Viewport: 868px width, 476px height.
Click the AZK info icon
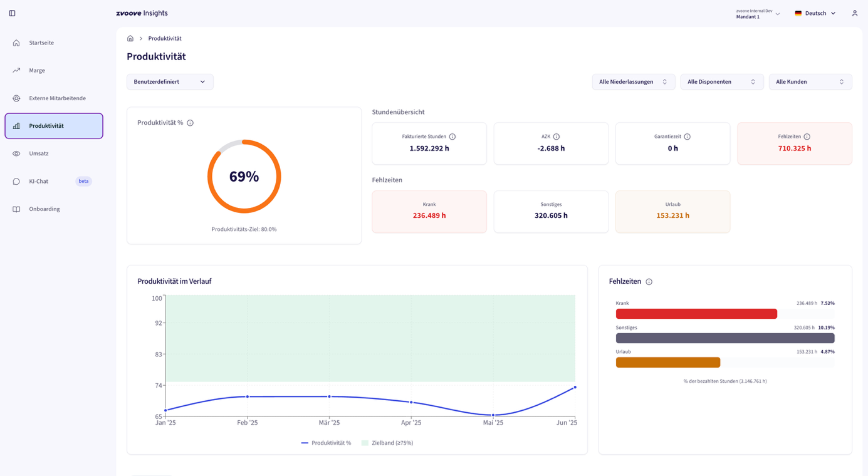pos(556,137)
